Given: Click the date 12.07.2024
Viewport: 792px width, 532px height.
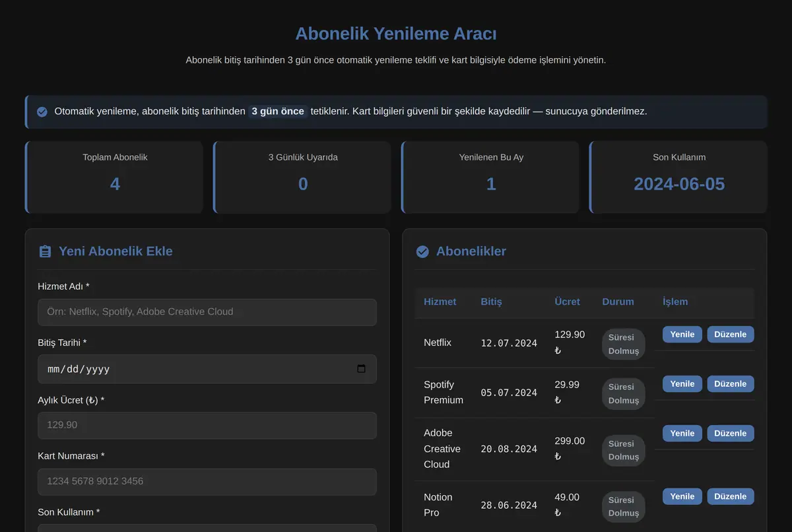Looking at the screenshot, I should point(509,343).
